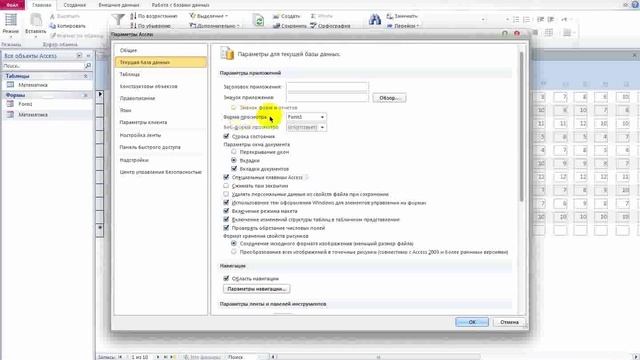Image resolution: width=640 pixels, height=360 pixels.
Task: Enable Сжимать при закрытии checkbox
Action: coord(226,185)
